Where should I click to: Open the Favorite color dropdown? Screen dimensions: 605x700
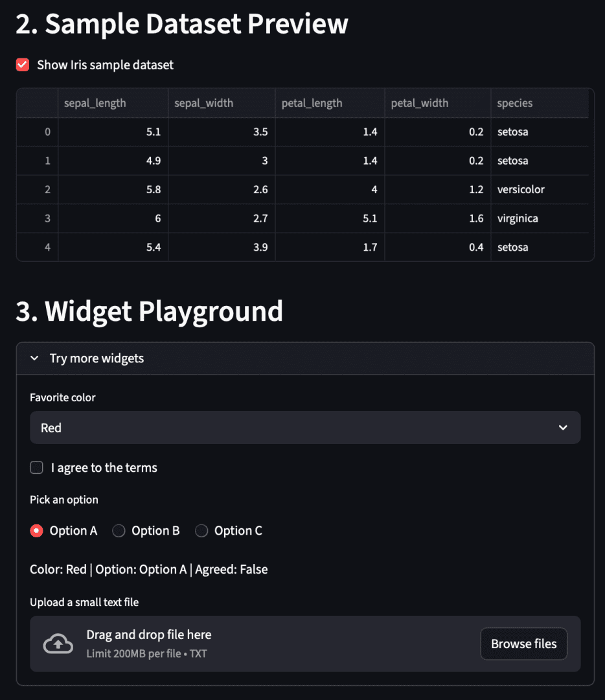point(304,428)
